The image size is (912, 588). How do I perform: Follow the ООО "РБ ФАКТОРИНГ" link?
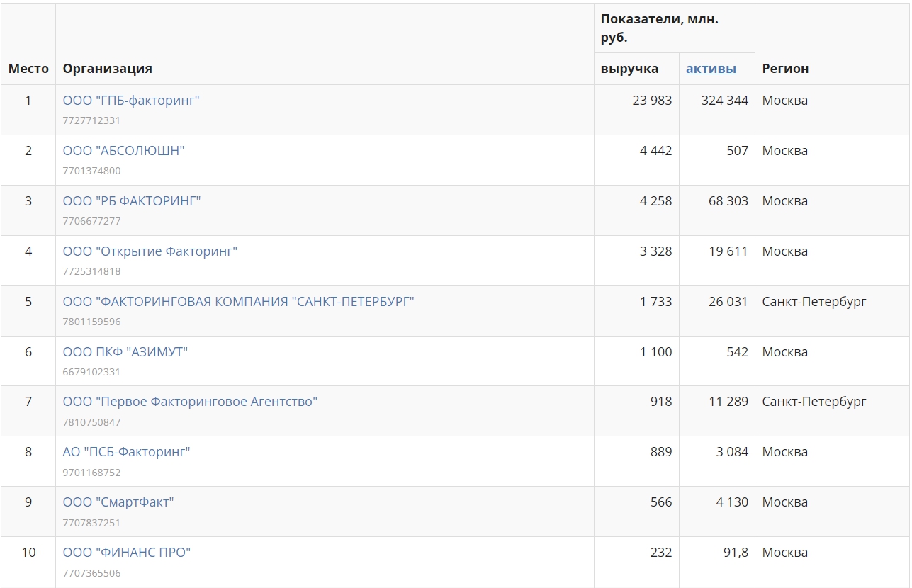tap(132, 201)
